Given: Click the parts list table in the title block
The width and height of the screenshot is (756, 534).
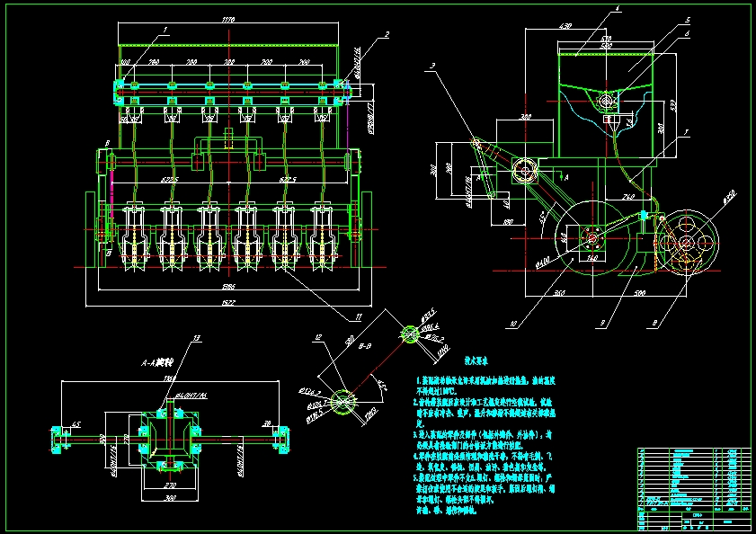Looking at the screenshot, I should click(694, 476).
